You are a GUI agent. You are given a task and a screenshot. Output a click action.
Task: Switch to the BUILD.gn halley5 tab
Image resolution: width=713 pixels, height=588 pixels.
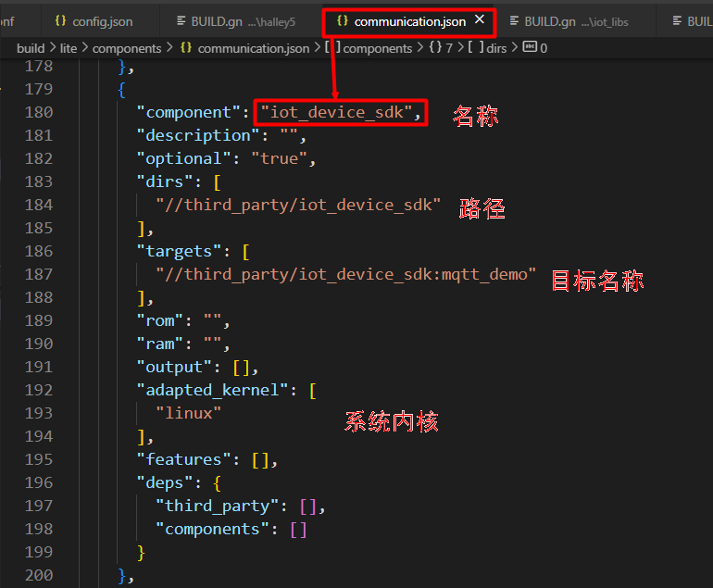(243, 20)
